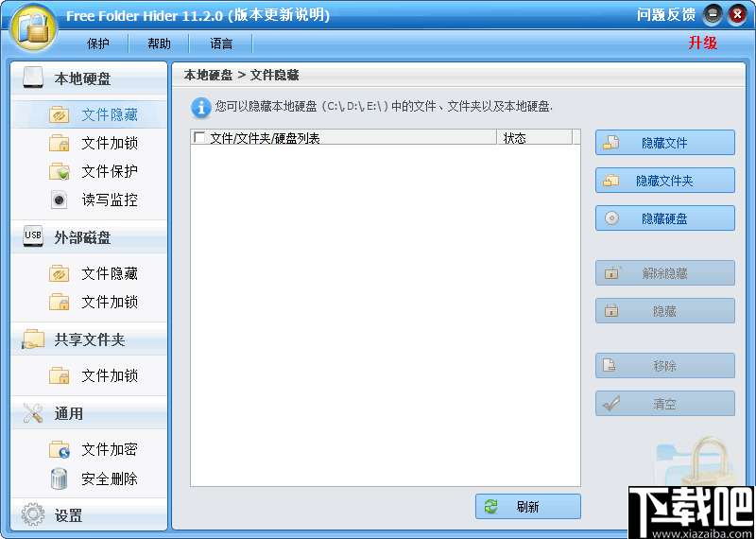Viewport: 756px width, 539px height.
Task: Open the 语言 menu
Action: [221, 43]
